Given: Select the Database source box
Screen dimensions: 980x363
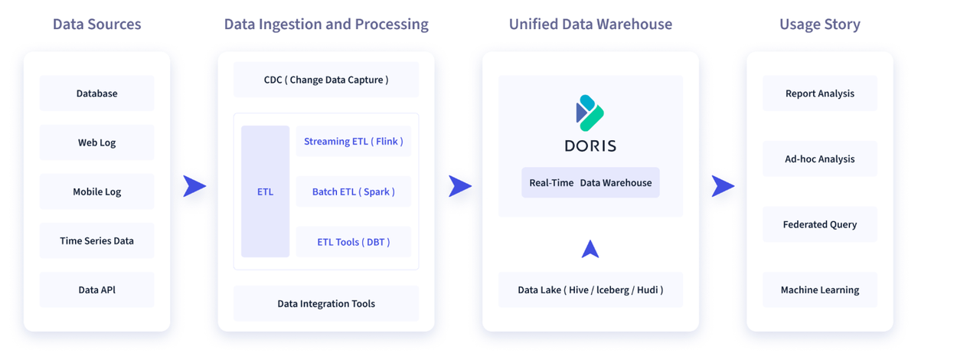Looking at the screenshot, I should click(96, 93).
